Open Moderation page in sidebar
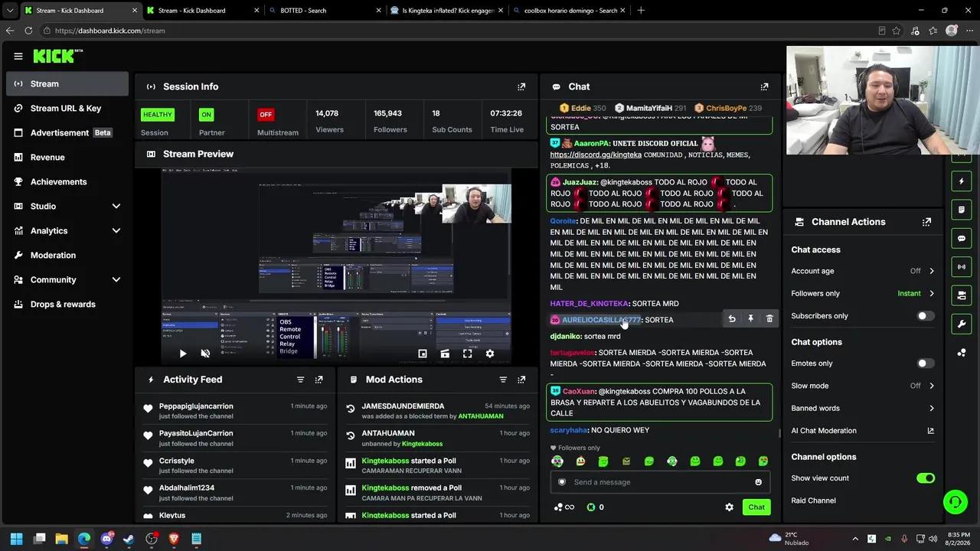980x551 pixels. (67, 255)
